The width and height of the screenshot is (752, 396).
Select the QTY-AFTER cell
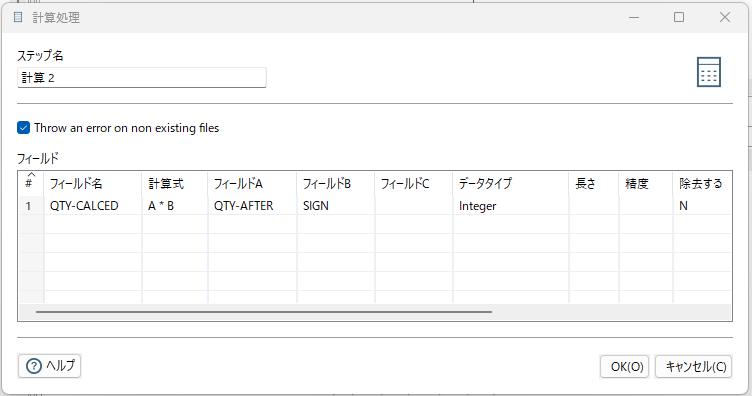click(x=252, y=206)
